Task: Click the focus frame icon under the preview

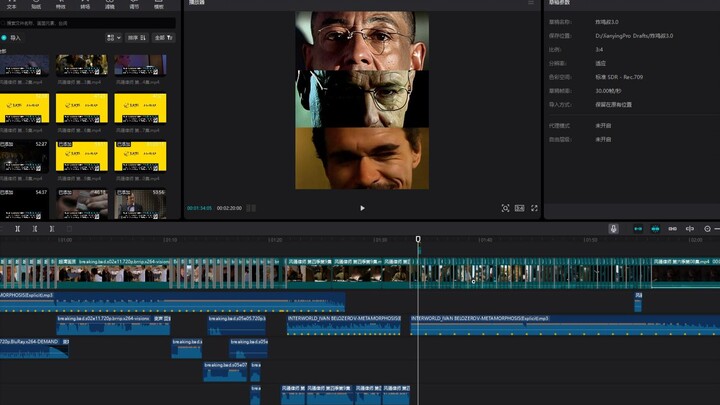Action: 505,208
